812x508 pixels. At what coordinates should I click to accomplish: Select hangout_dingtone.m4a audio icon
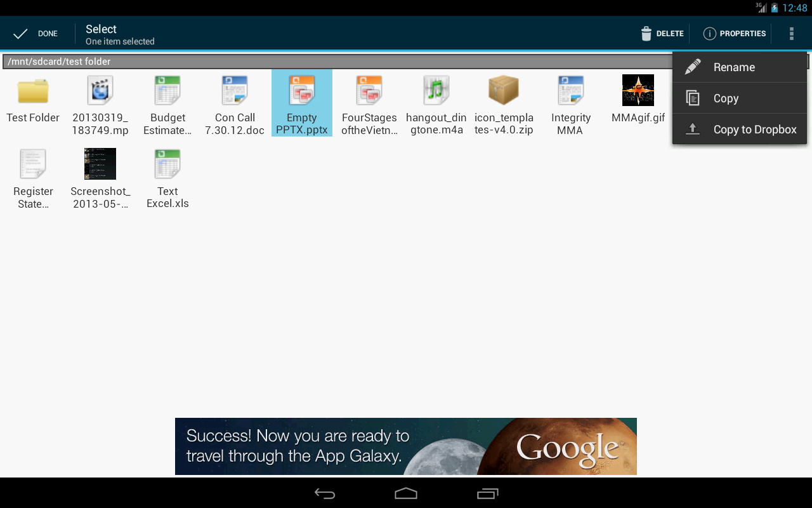pyautogui.click(x=436, y=90)
